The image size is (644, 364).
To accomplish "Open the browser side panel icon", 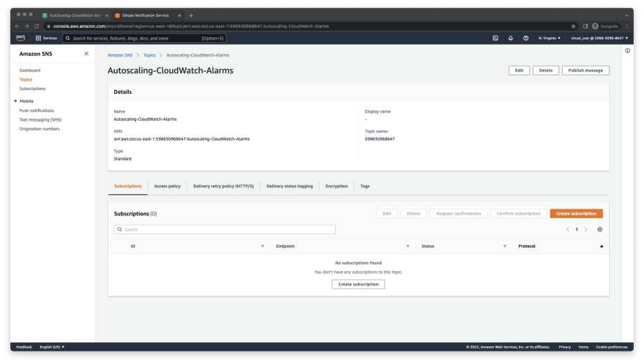I will (x=585, y=26).
